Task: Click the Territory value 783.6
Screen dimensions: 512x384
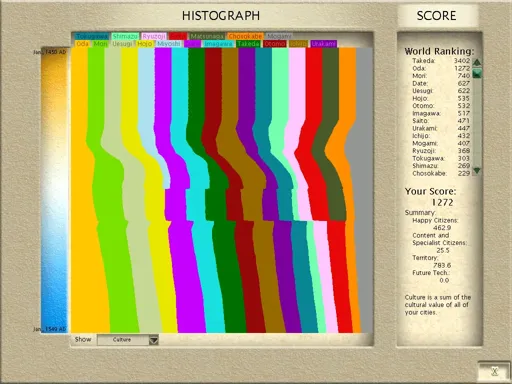Action: [x=442, y=265]
